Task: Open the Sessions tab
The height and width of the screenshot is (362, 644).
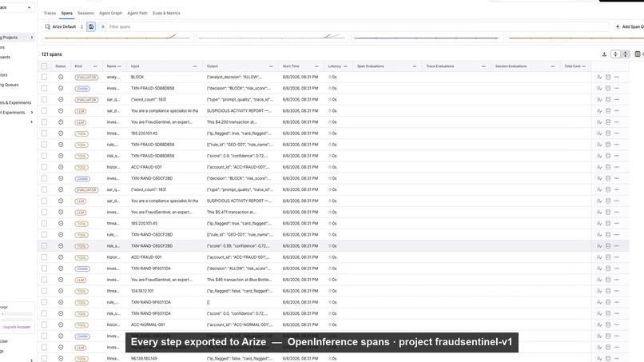Action: (85, 13)
